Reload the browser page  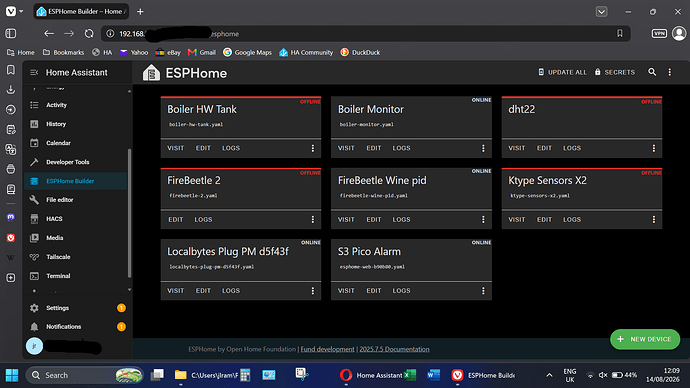pos(89,33)
